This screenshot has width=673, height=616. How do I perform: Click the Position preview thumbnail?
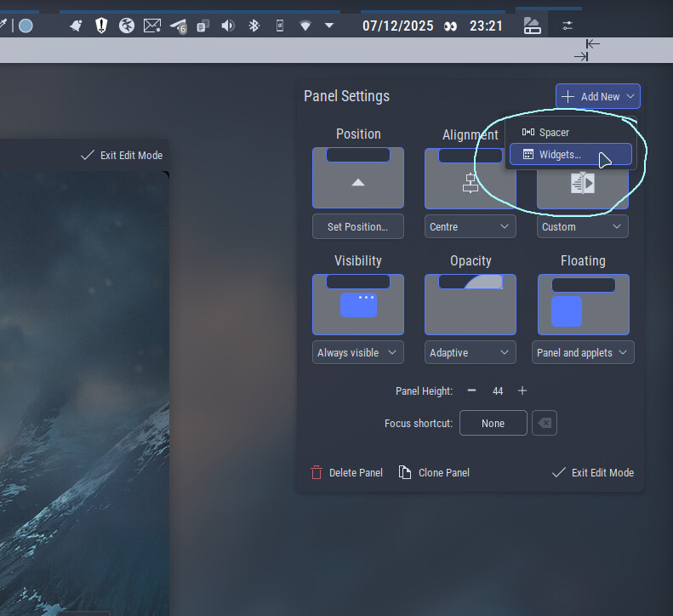358,178
